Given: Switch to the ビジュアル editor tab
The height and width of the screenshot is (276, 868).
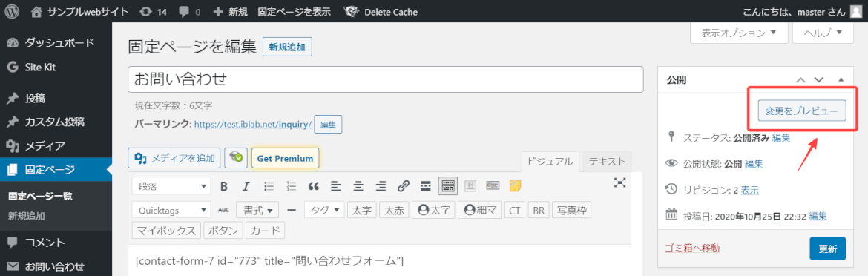Looking at the screenshot, I should 550,162.
